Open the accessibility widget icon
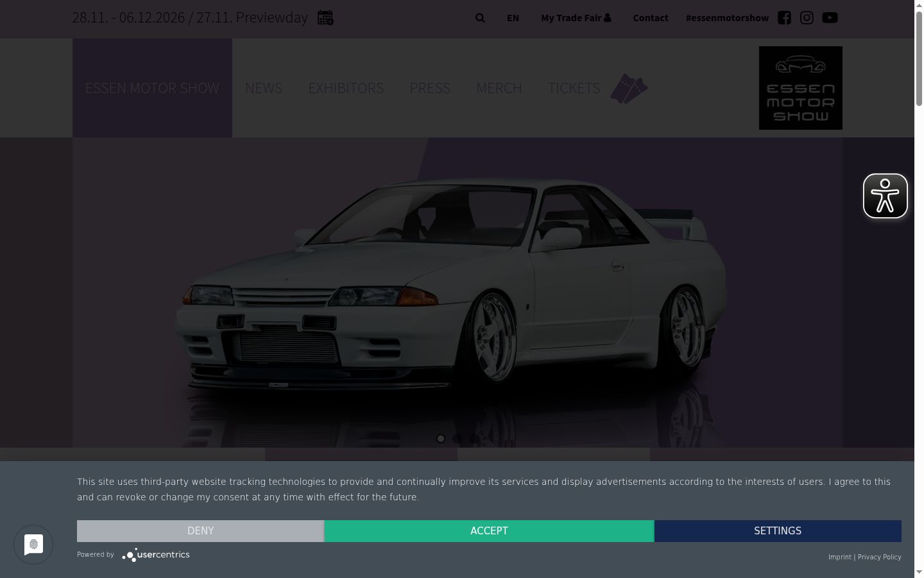Image resolution: width=924 pixels, height=578 pixels. 886,196
